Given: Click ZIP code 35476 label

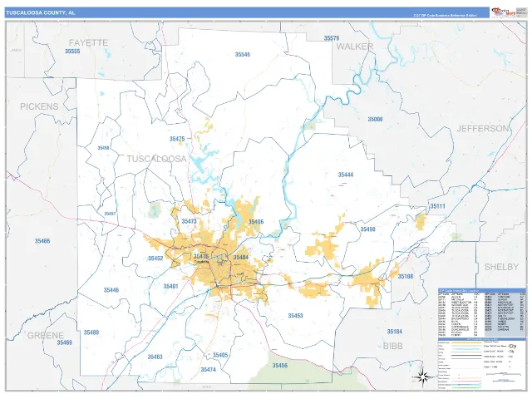Looking at the screenshot, I should pos(201,256).
